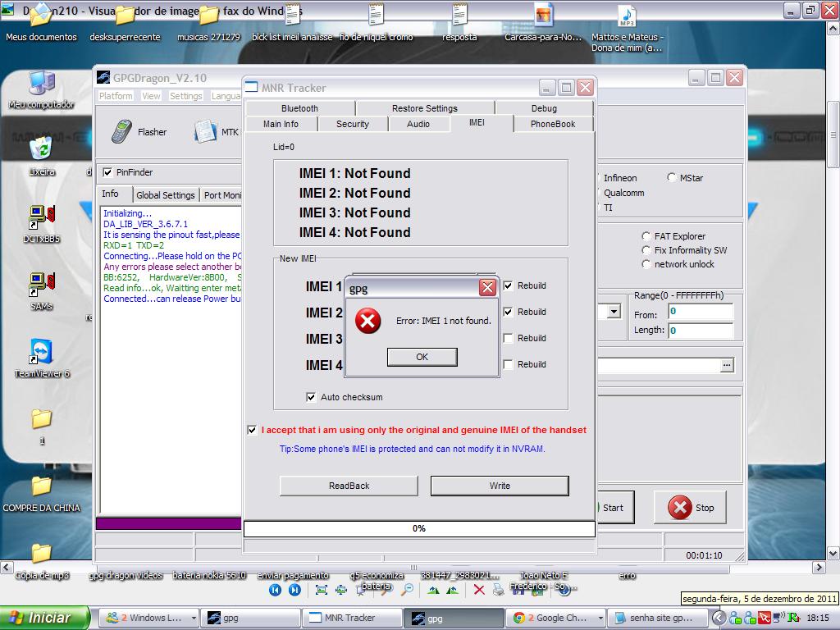Select the DCTxBB5 desktop shortcut
840x630 pixels.
point(42,218)
